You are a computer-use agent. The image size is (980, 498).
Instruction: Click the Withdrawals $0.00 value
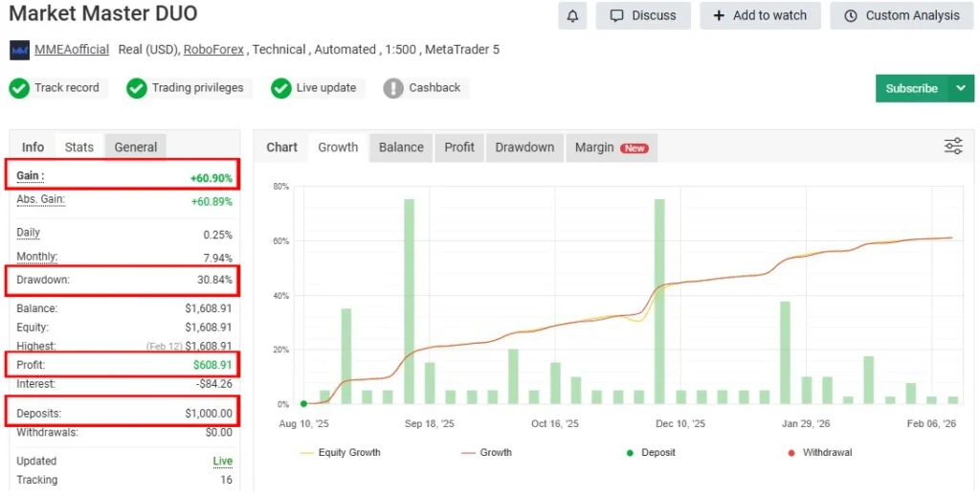[219, 432]
